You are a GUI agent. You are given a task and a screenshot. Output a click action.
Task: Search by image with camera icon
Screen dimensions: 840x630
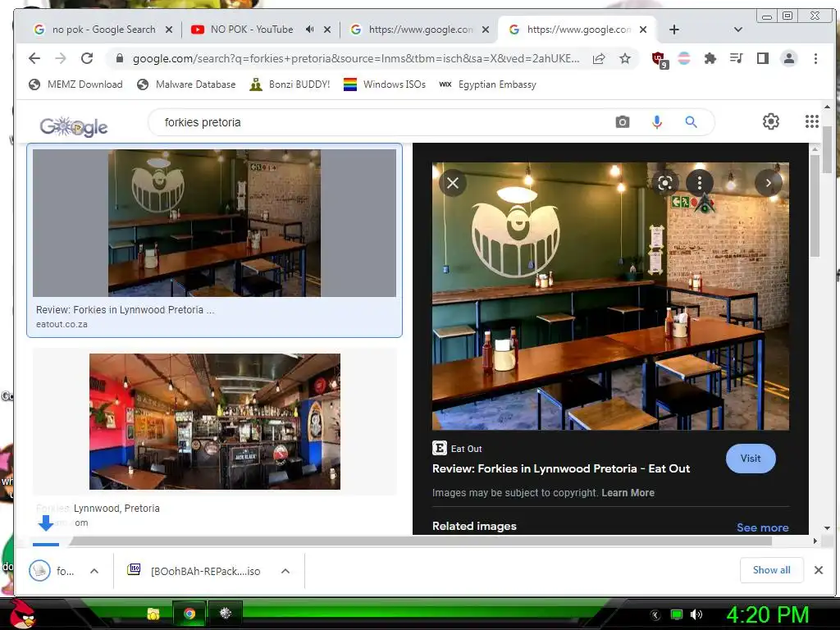pos(622,122)
